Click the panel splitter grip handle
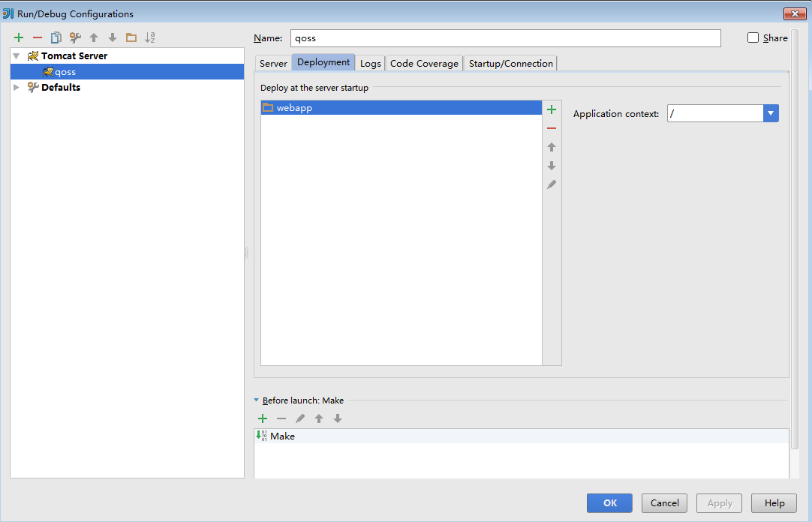 [x=246, y=253]
